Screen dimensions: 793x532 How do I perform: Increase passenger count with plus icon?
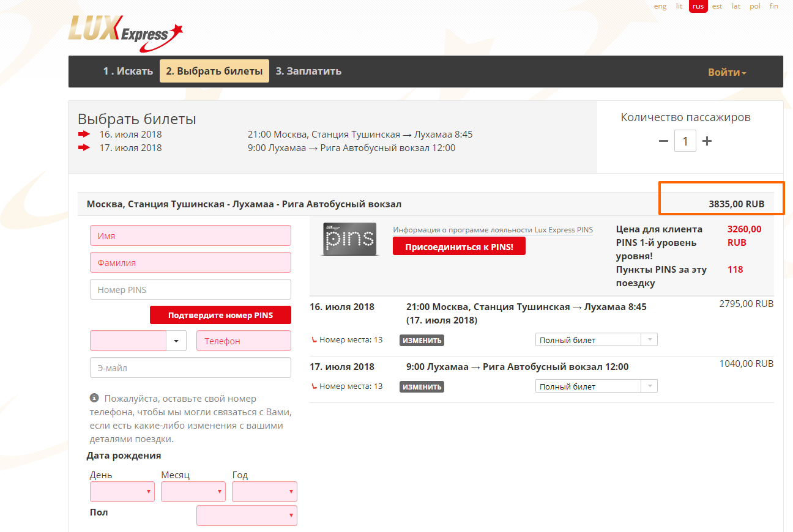point(707,141)
